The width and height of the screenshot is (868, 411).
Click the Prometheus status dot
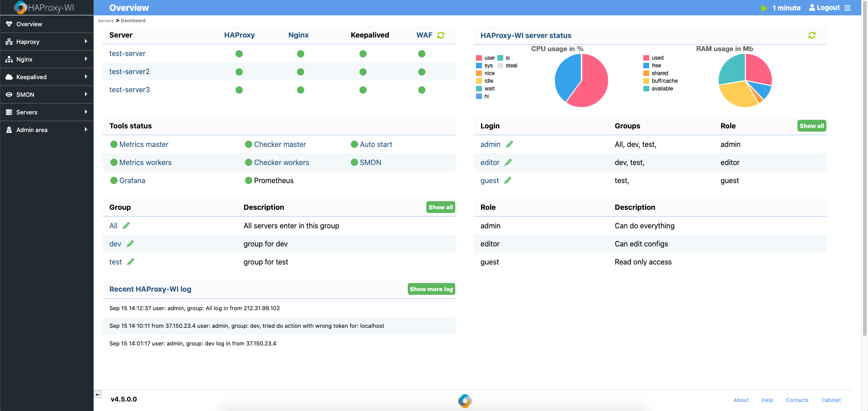point(249,180)
